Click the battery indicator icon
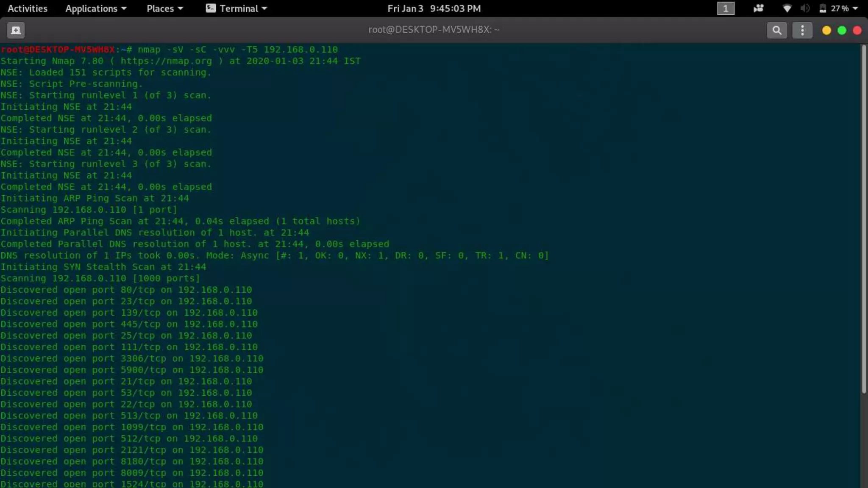This screenshot has width=868, height=488. click(823, 8)
